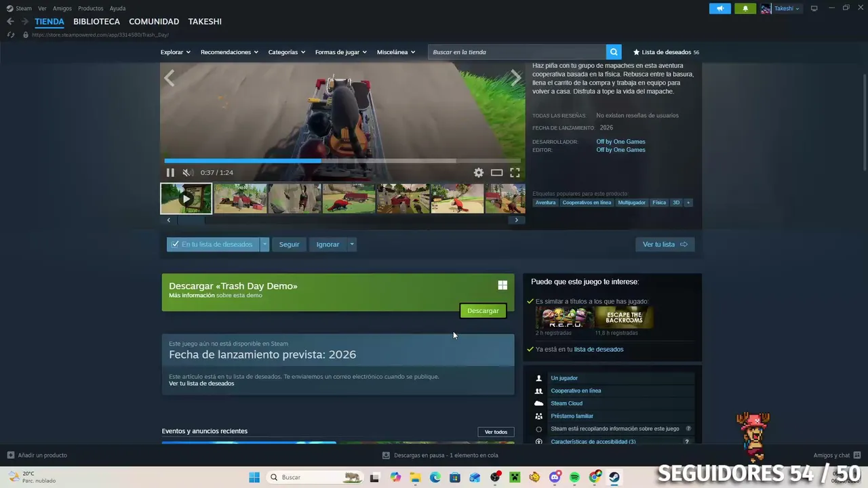Open video settings gear
This screenshot has width=868, height=488.
coord(479,173)
